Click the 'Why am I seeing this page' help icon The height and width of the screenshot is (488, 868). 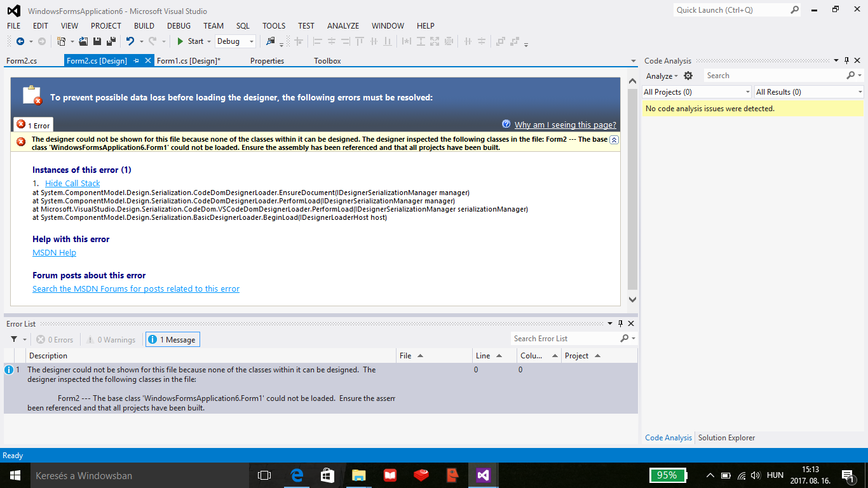pos(506,125)
